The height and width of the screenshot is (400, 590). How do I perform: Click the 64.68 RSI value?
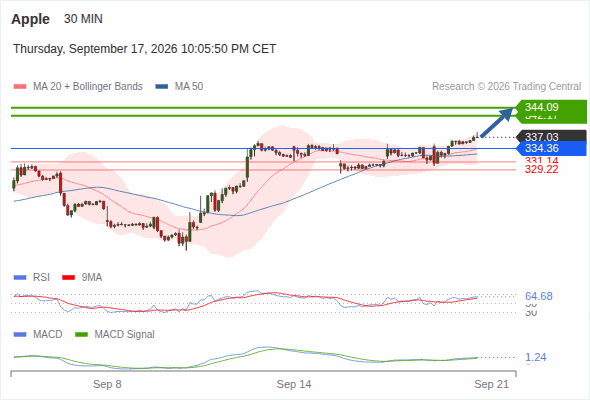[x=539, y=297]
